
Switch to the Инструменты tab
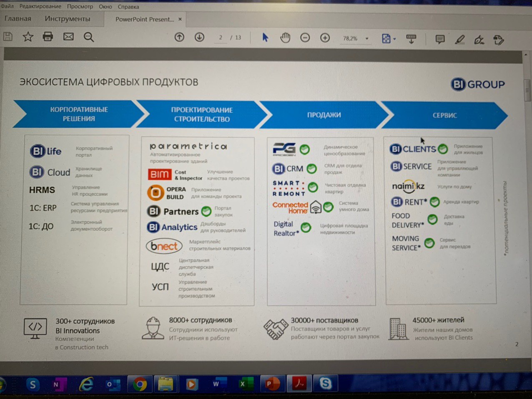(x=68, y=19)
